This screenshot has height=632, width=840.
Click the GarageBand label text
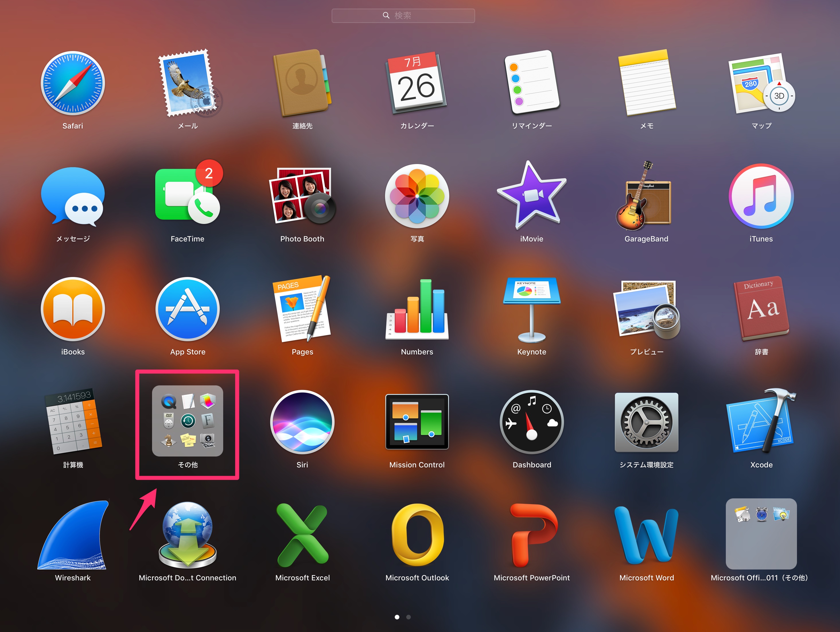[646, 239]
